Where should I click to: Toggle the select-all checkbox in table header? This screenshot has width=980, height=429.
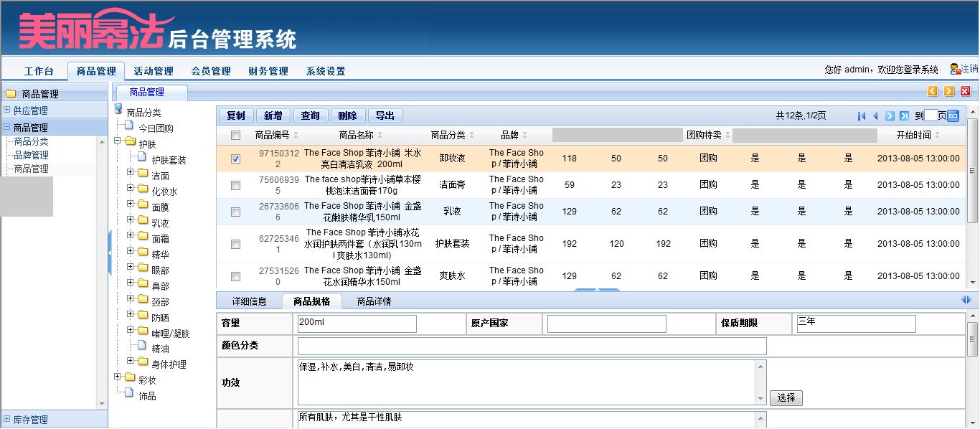(235, 135)
